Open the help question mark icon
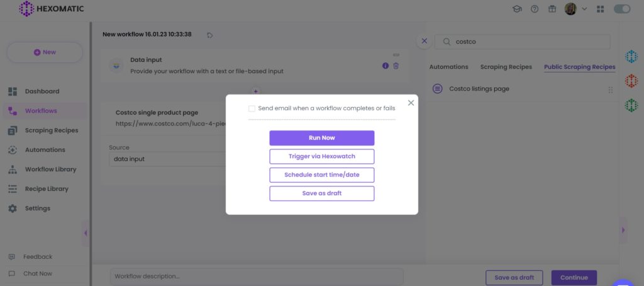This screenshot has width=644, height=286. [535, 9]
